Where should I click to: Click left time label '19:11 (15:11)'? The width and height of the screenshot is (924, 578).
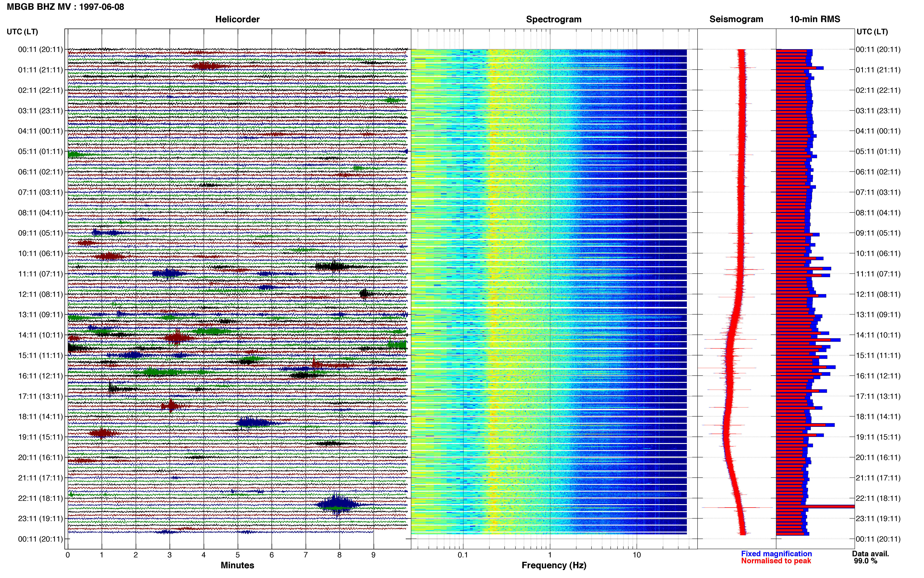(41, 437)
